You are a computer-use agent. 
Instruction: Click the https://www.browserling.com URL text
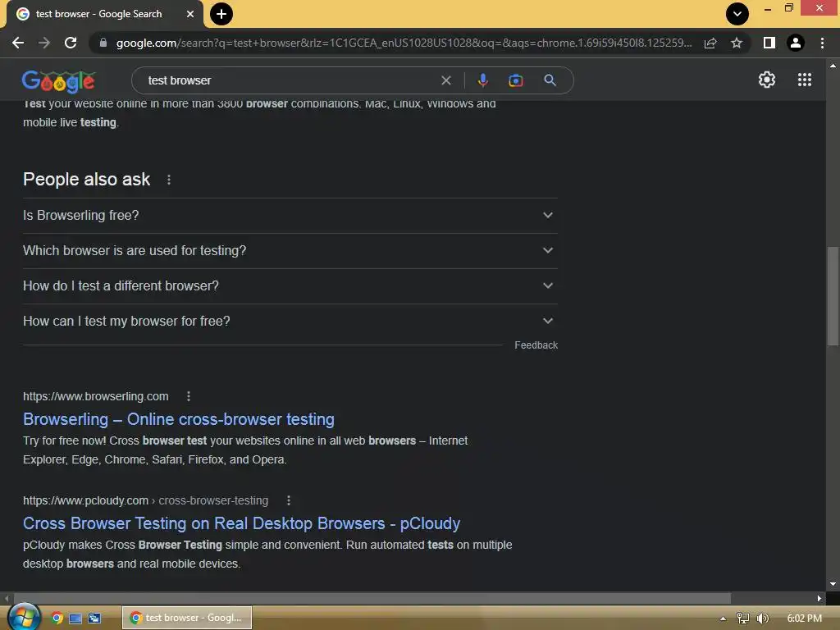pos(95,396)
